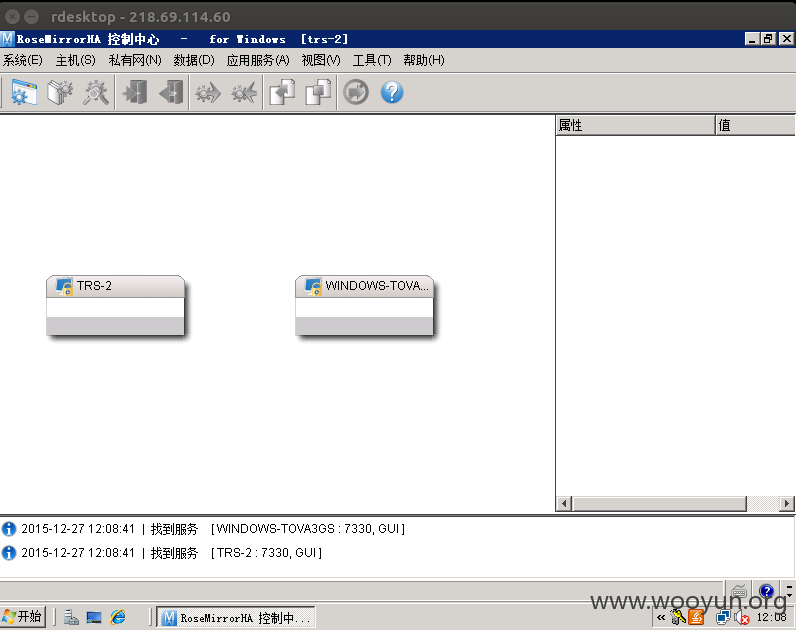Click the gear-with-magnifier diagnostic toolbar icon
This screenshot has height=630, width=796.
coord(96,92)
